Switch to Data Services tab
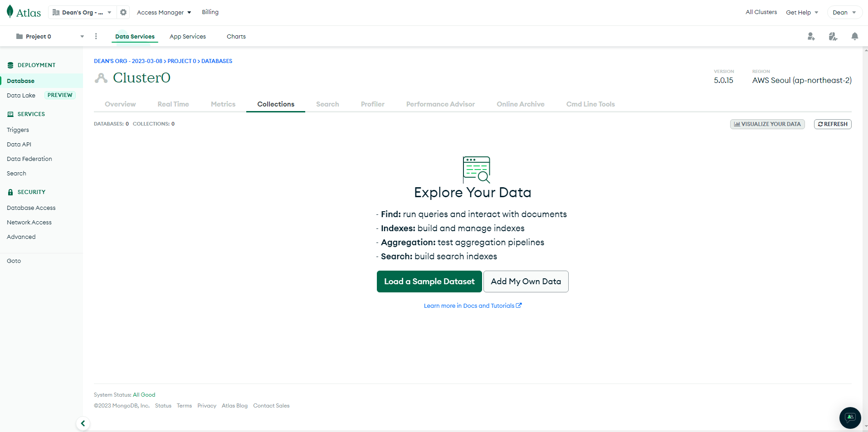The image size is (868, 432). click(x=135, y=36)
